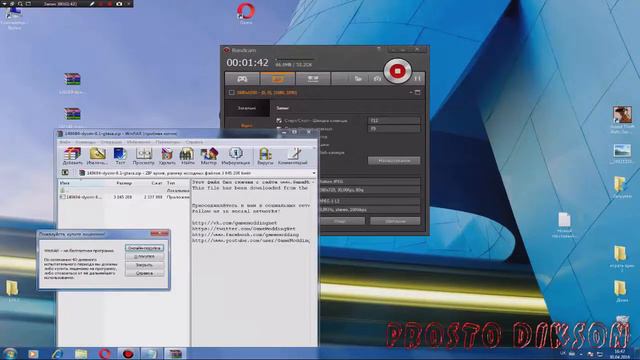Toggle Start/Stop hotkey checkbox in Bandicam
The image size is (640, 360).
click(279, 120)
